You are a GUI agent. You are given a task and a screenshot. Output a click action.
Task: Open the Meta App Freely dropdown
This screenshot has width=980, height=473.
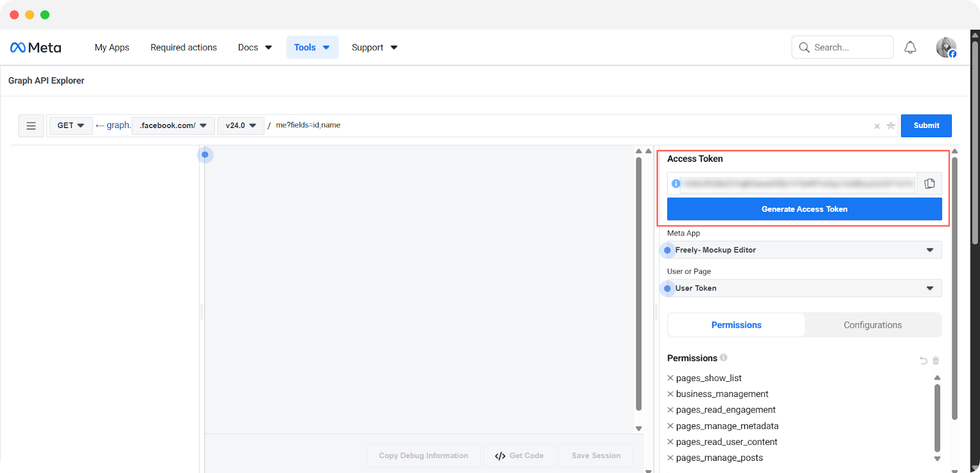[x=804, y=250]
